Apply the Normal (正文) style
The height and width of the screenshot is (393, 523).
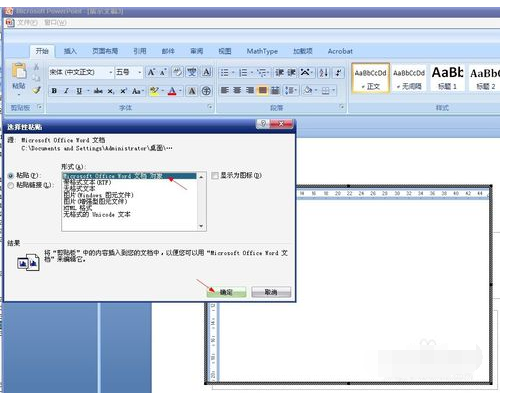(370, 78)
